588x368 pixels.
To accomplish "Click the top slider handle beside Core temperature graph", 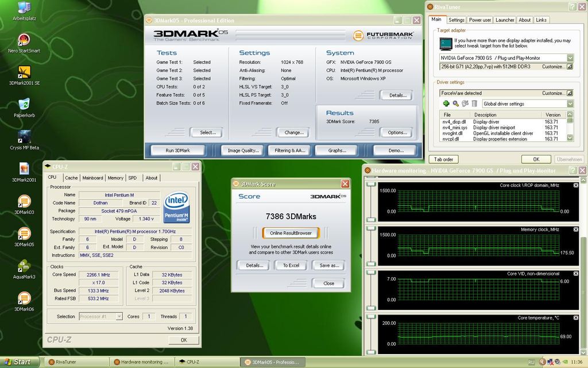I will (x=372, y=317).
